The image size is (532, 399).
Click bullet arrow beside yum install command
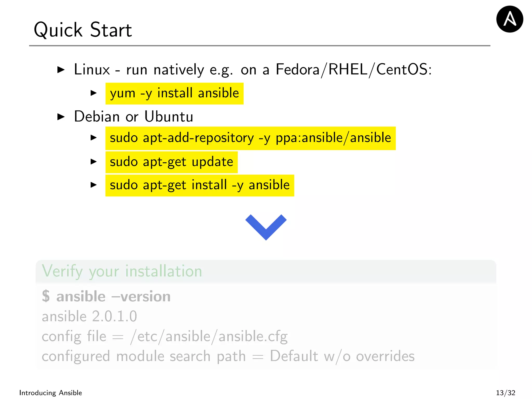click(94, 93)
